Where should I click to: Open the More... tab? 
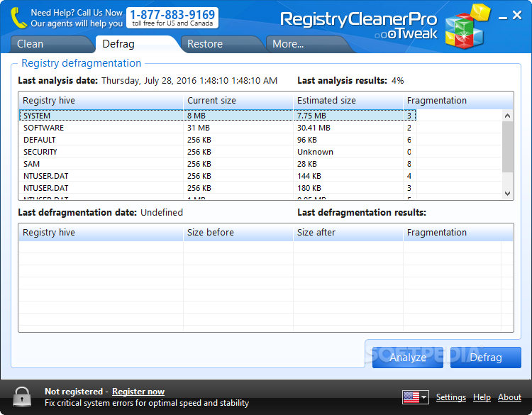tap(307, 44)
